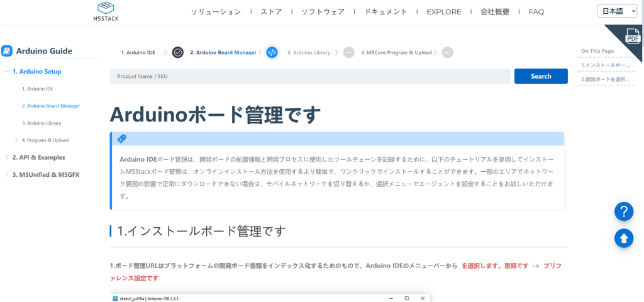
Task: Open the 会社概要 menu
Action: pyautogui.click(x=495, y=12)
